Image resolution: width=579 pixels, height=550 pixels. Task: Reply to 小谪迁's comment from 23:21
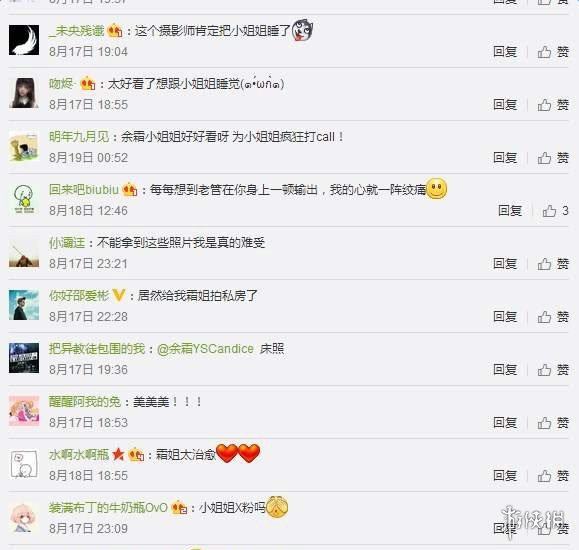coord(505,264)
